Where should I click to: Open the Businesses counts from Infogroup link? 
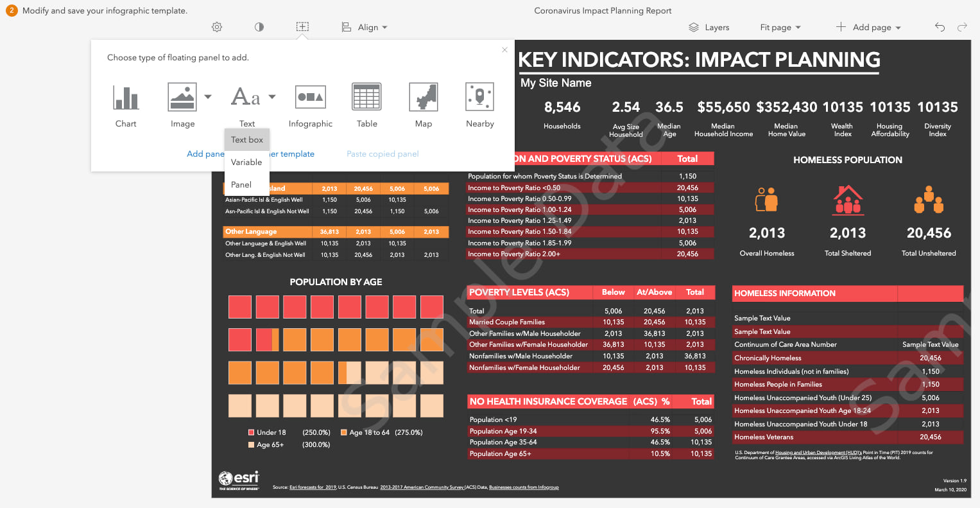(524, 487)
